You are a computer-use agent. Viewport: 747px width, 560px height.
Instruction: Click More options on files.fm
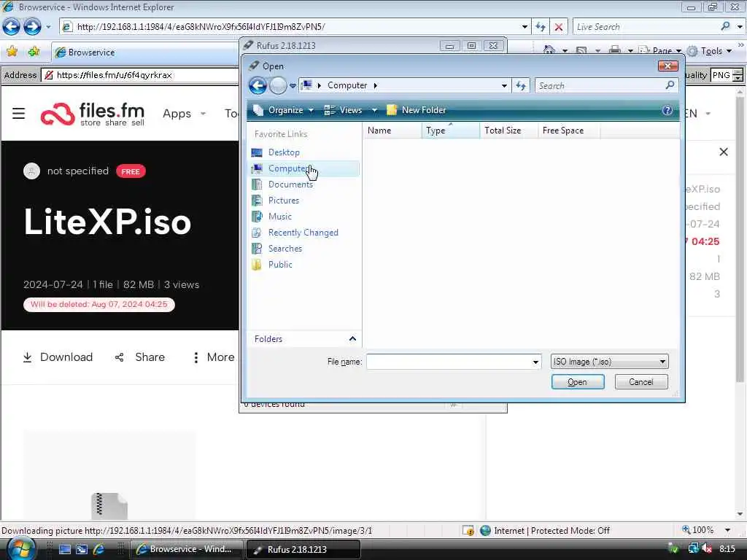[214, 357]
